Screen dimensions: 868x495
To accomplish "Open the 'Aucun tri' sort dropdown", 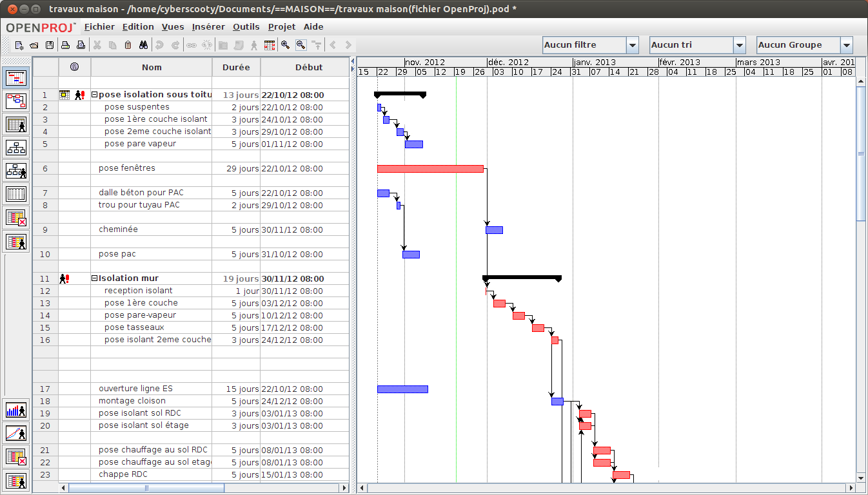I will tap(740, 45).
